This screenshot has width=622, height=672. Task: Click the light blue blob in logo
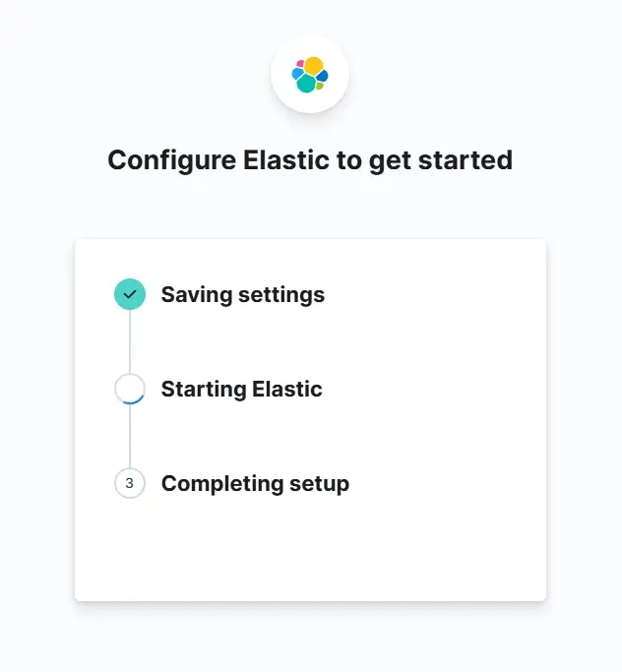pyautogui.click(x=297, y=74)
